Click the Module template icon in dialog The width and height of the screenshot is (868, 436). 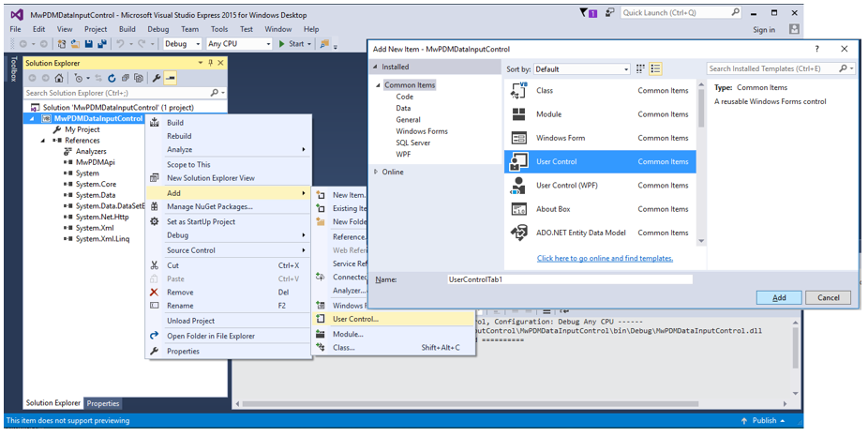(518, 114)
